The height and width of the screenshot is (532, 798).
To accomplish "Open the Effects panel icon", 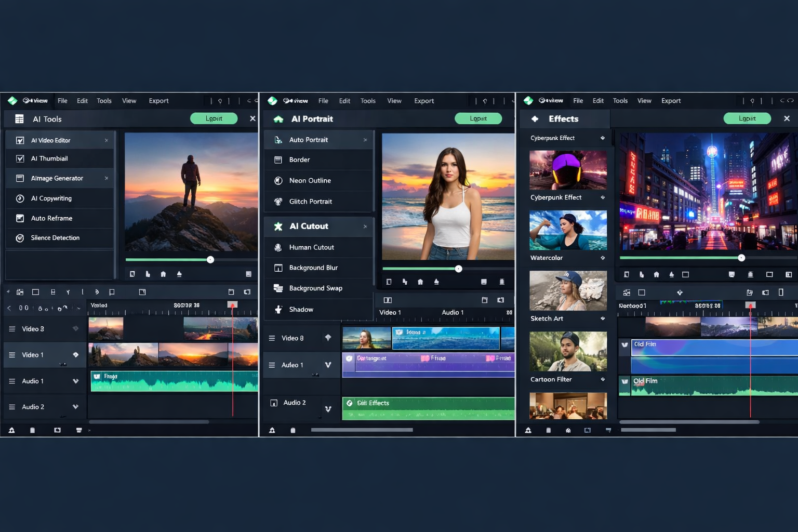I will click(535, 118).
